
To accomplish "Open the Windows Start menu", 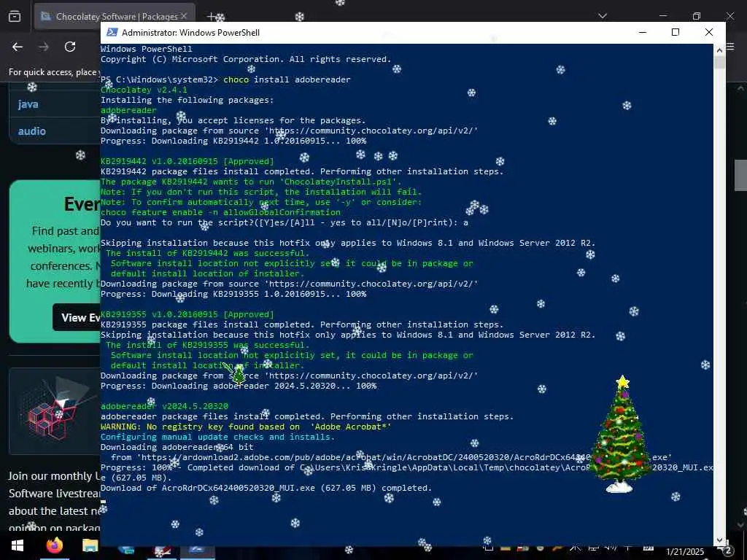I will 18,545.
